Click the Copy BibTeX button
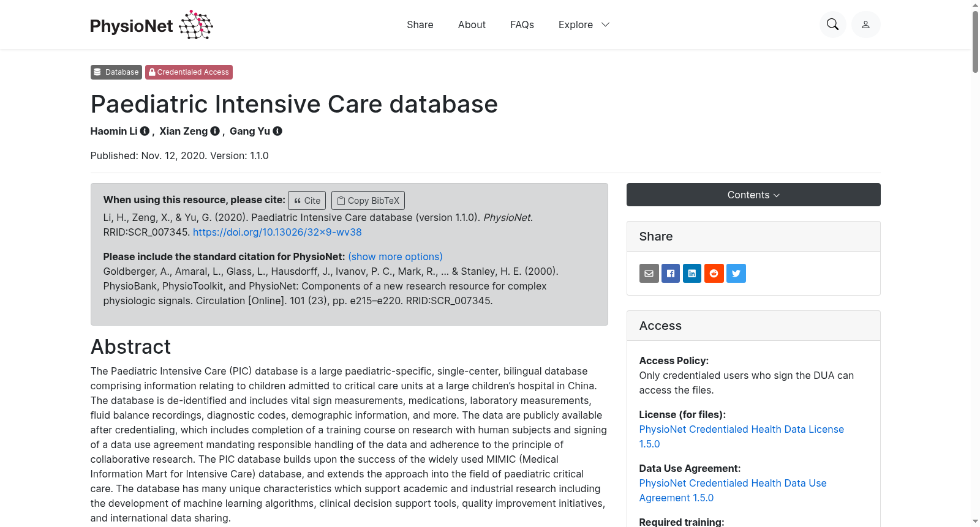The width and height of the screenshot is (980, 527). pos(368,201)
